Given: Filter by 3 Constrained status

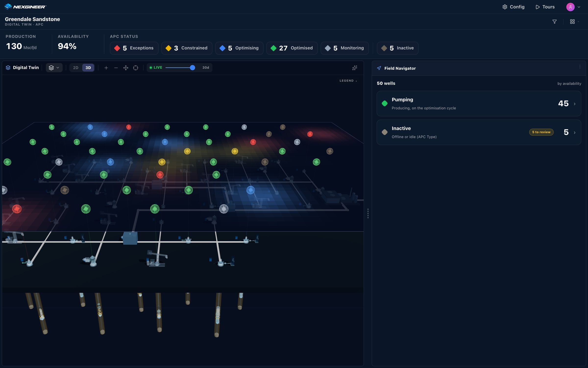Looking at the screenshot, I should (187, 48).
